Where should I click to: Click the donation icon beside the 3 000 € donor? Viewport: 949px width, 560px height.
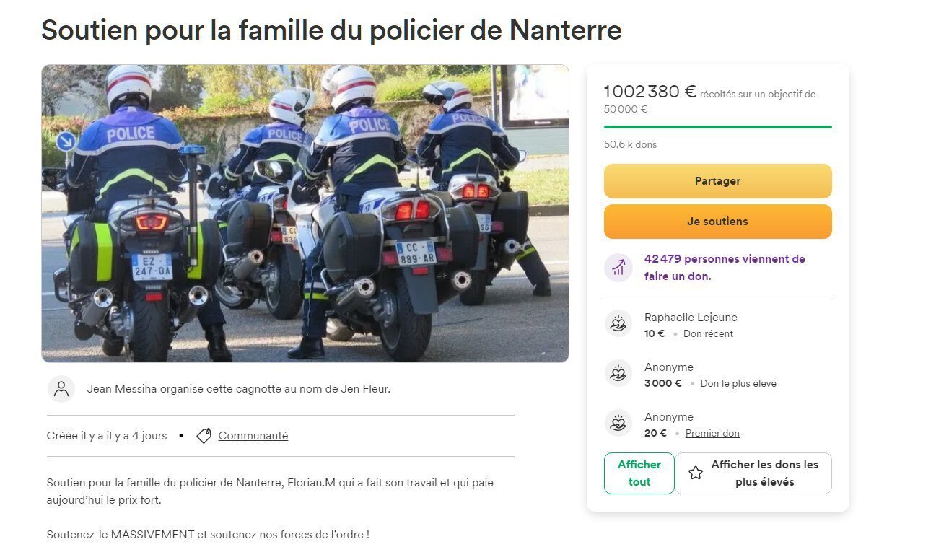coord(618,373)
